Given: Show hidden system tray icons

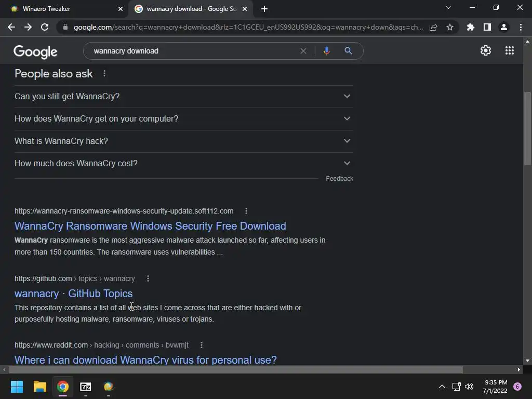Looking at the screenshot, I should point(442,387).
